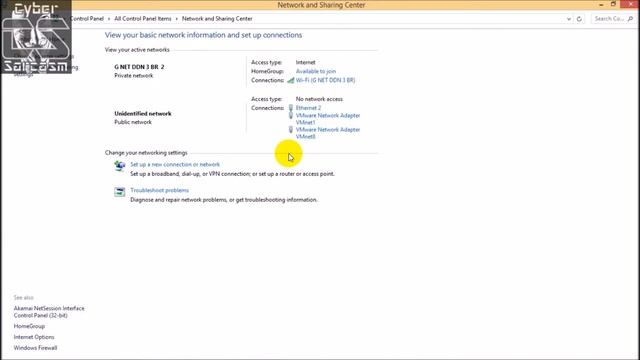Open Windows Firewall link

[x=35, y=348]
